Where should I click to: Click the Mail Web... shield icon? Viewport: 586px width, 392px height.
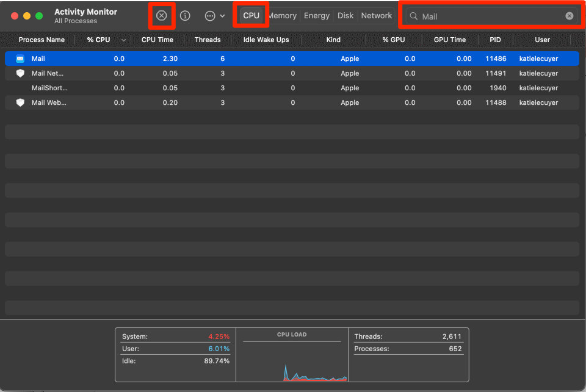tap(20, 102)
